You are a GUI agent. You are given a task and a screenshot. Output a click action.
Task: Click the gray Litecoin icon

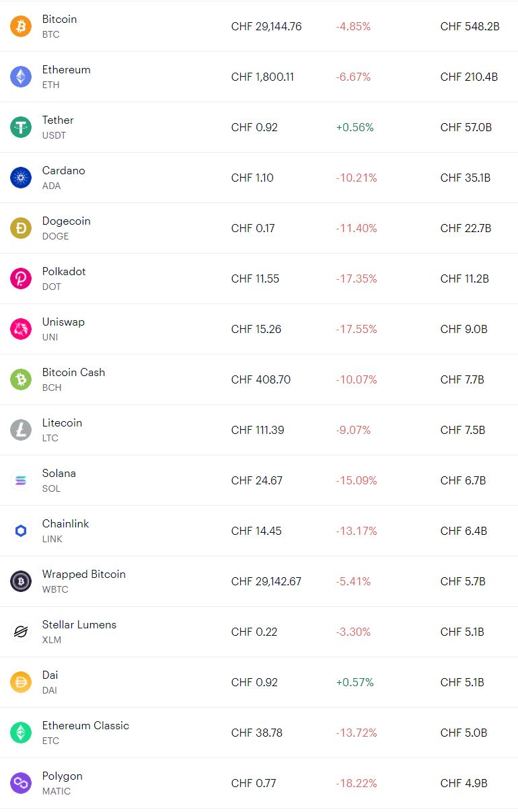(21, 430)
